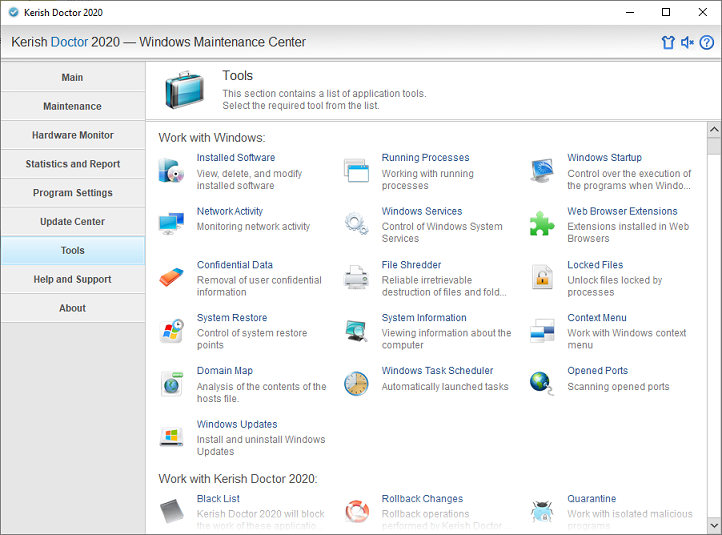722x535 pixels.
Task: Click the Domain Map globe icon
Action: [x=171, y=384]
